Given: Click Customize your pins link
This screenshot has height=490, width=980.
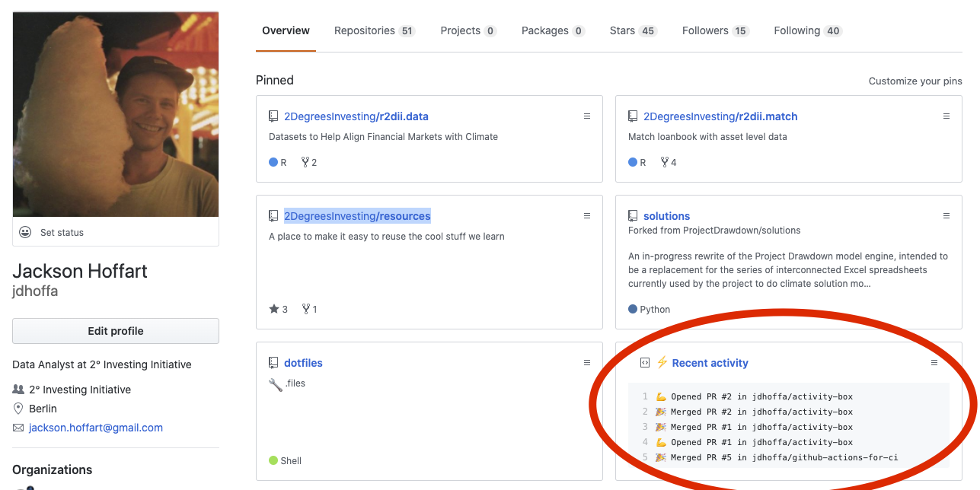Looking at the screenshot, I should pyautogui.click(x=915, y=81).
